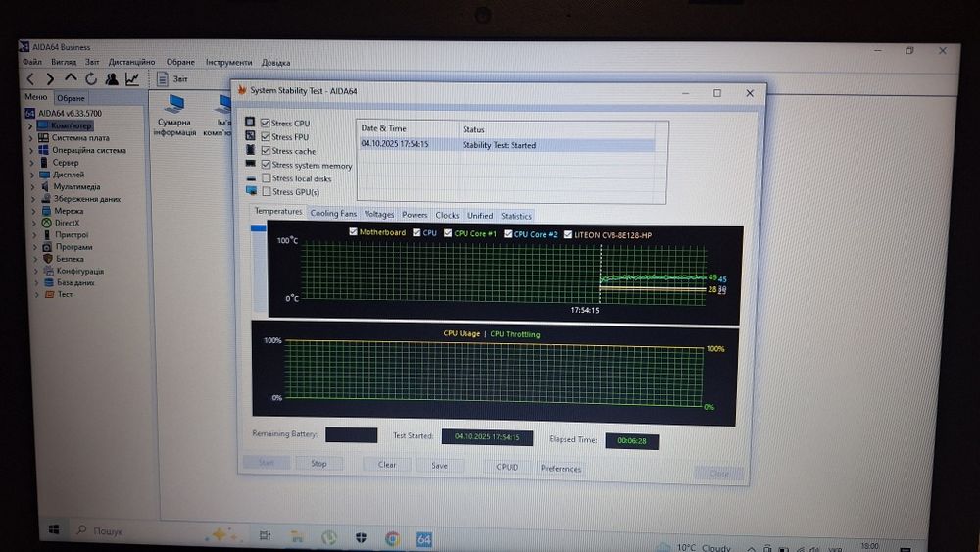This screenshot has height=552, width=980.
Task: Click the Save button
Action: click(439, 466)
